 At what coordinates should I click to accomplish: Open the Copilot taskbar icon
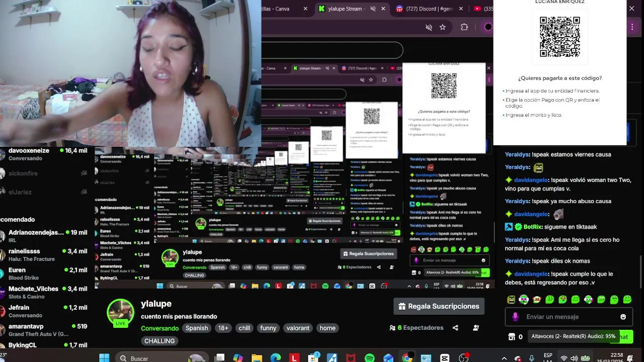click(x=238, y=358)
